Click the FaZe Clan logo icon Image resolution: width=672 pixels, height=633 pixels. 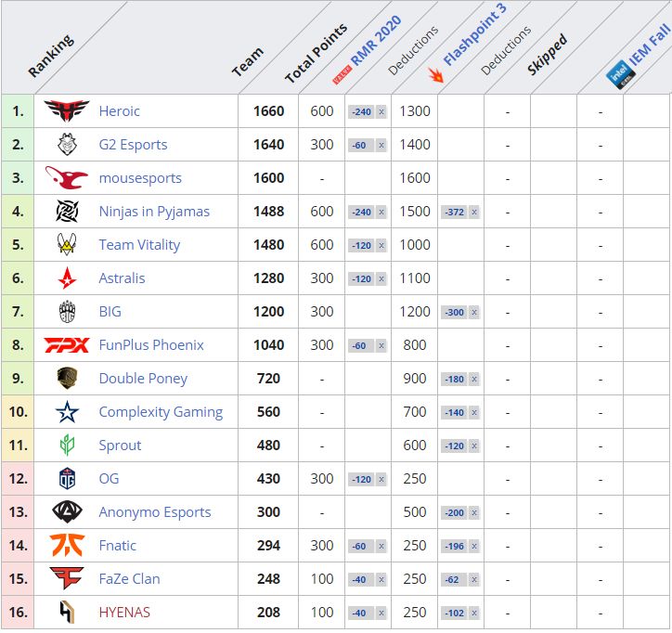pyautogui.click(x=66, y=579)
